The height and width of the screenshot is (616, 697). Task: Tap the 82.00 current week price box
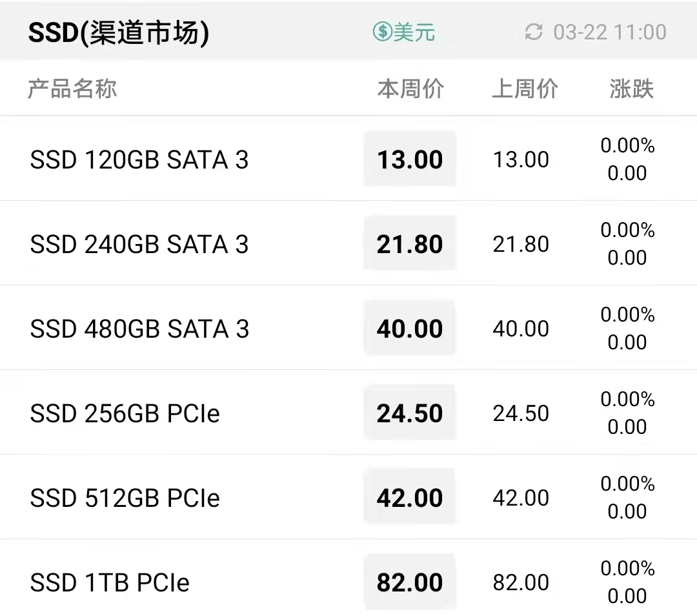coord(410,582)
